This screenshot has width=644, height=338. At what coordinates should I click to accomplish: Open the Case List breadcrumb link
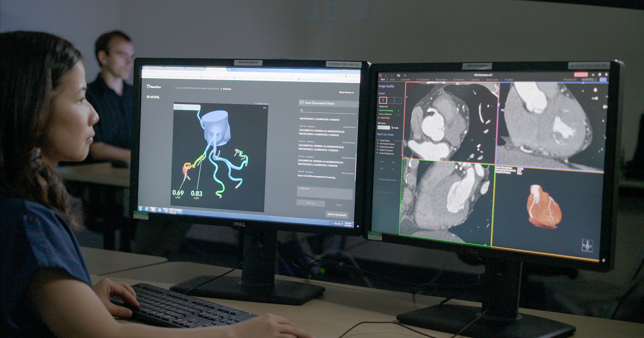click(x=179, y=88)
